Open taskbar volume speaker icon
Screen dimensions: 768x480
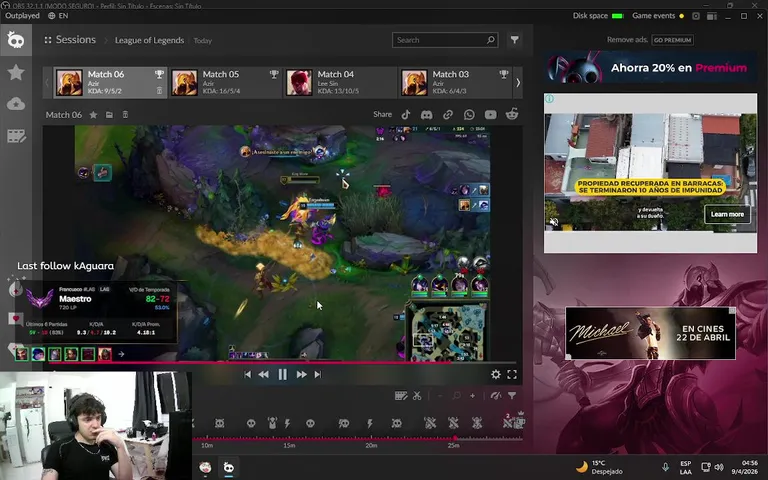pos(719,467)
